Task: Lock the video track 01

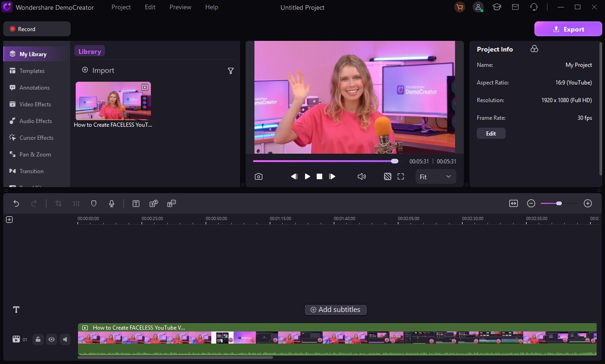Action: [x=38, y=339]
